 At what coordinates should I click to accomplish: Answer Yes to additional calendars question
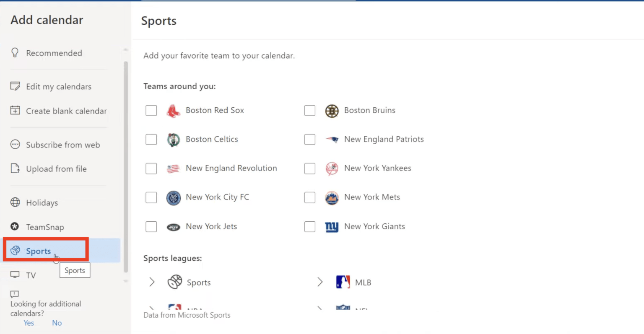29,323
